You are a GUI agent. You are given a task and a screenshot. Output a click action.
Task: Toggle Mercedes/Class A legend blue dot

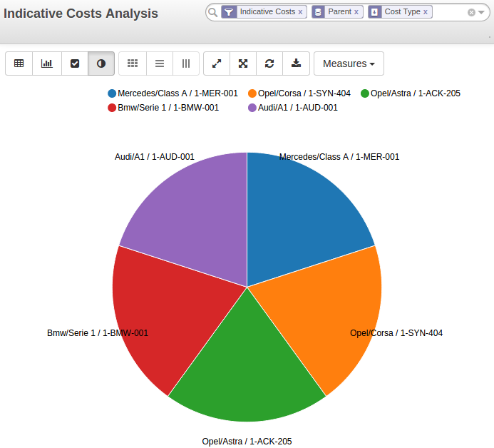pos(112,93)
